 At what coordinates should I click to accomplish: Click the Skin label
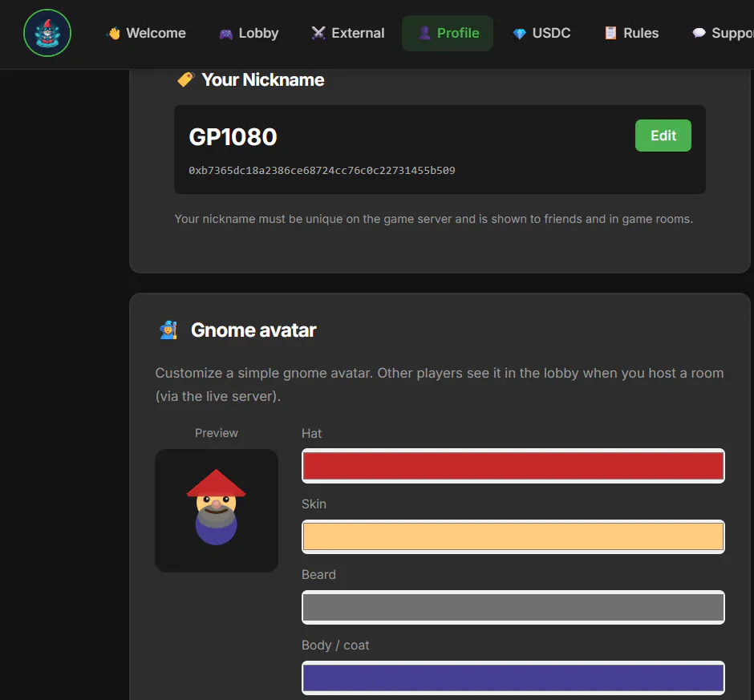314,504
